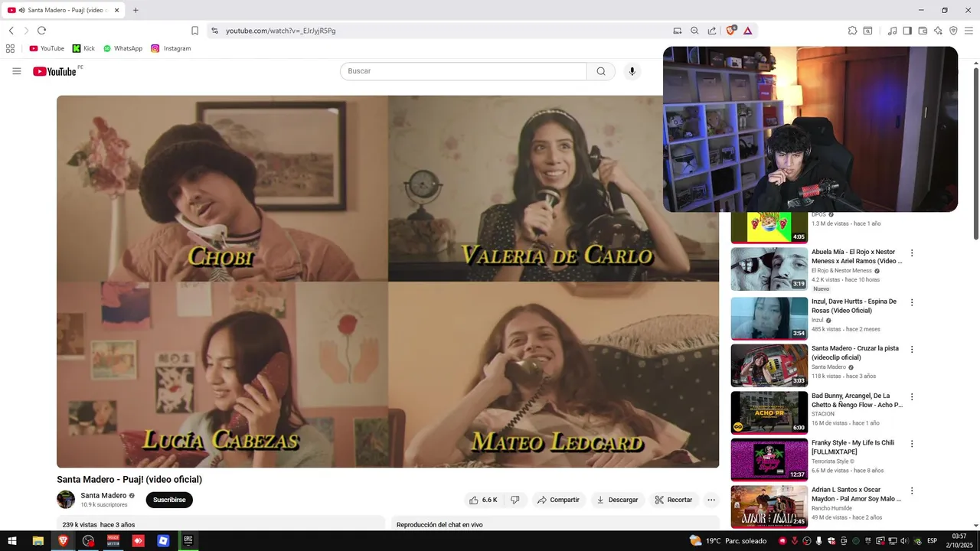Screen dimensions: 980x551
Task: Open the YouTube guide hamburger menu
Action: (17, 71)
